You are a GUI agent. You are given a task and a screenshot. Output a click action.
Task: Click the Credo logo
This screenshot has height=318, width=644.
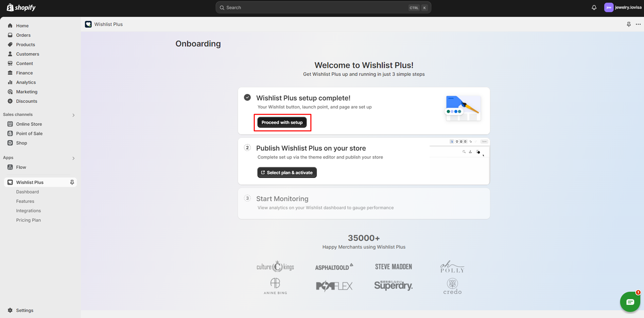tap(452, 286)
